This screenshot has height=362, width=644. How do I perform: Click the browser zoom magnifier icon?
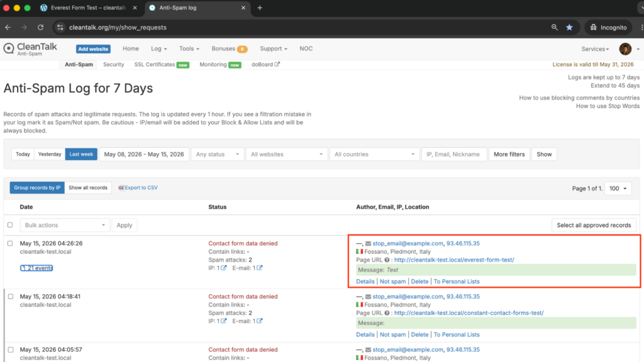[555, 28]
